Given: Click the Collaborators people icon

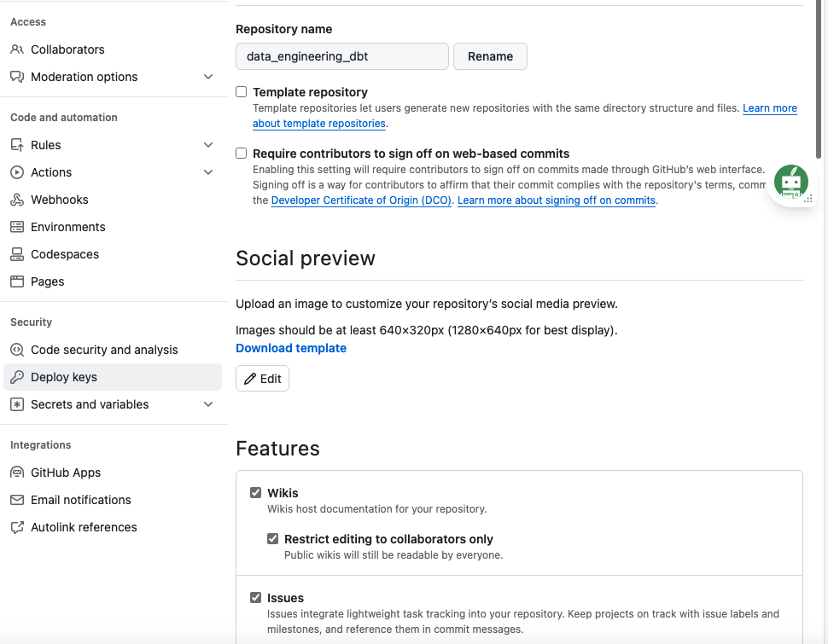Looking at the screenshot, I should pyautogui.click(x=17, y=49).
